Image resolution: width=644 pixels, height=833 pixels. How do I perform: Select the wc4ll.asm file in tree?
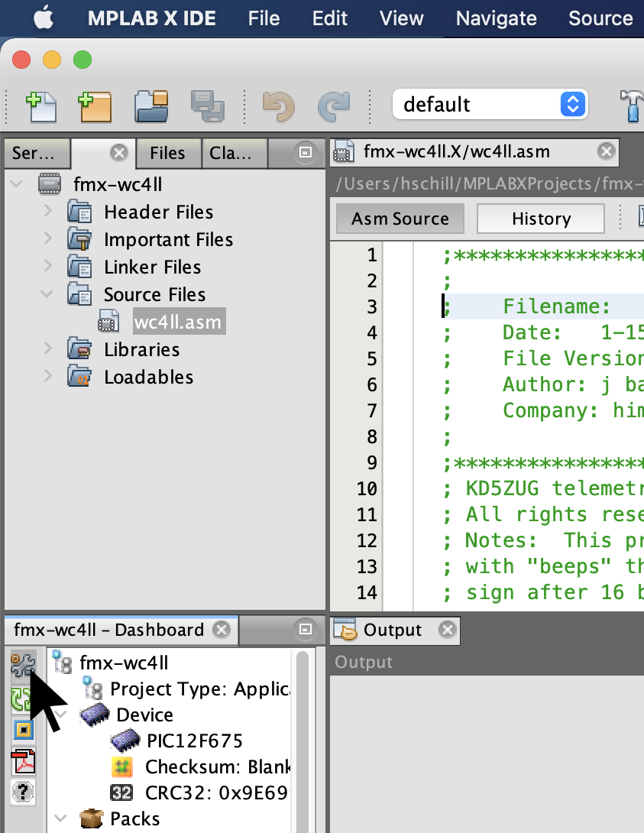pos(177,322)
